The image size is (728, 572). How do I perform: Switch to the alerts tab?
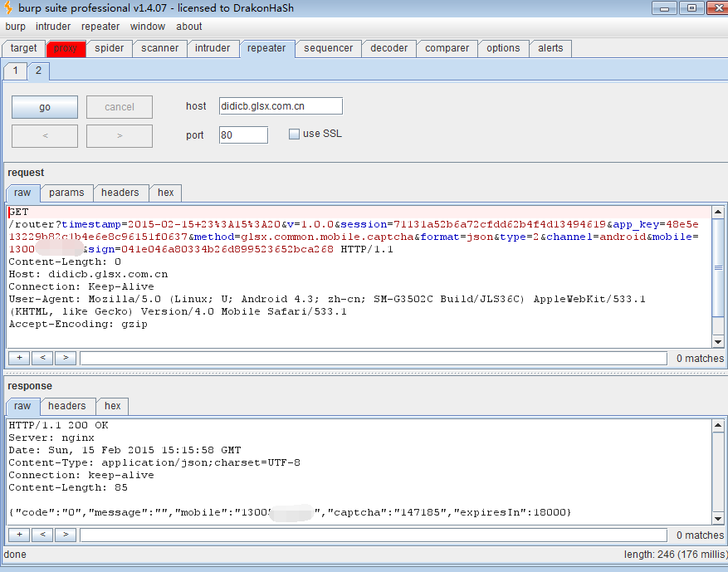[550, 48]
